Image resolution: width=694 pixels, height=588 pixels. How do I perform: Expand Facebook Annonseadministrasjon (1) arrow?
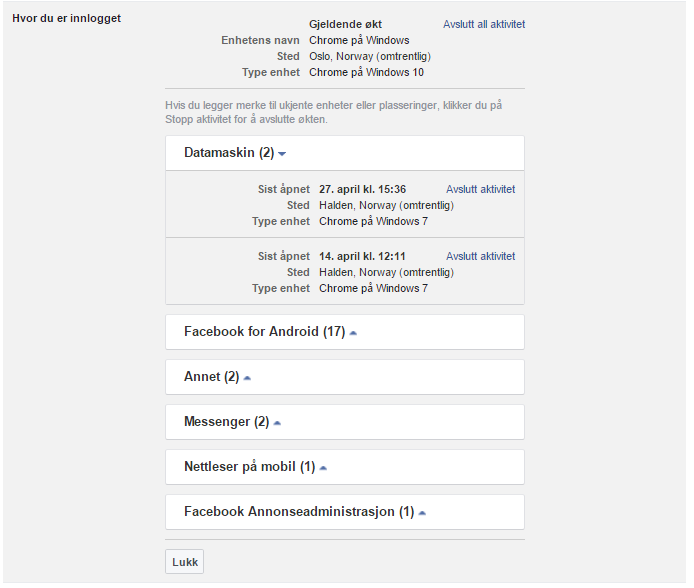(422, 513)
